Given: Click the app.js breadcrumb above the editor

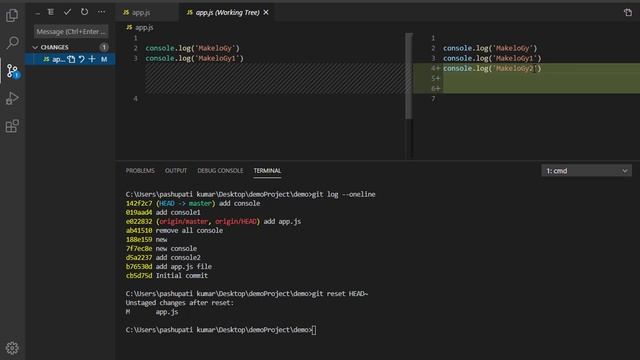Looking at the screenshot, I should coord(140,27).
